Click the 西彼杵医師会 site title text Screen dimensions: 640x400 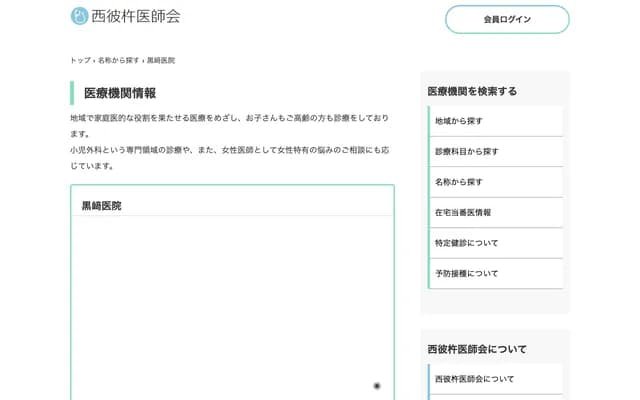[136, 16]
